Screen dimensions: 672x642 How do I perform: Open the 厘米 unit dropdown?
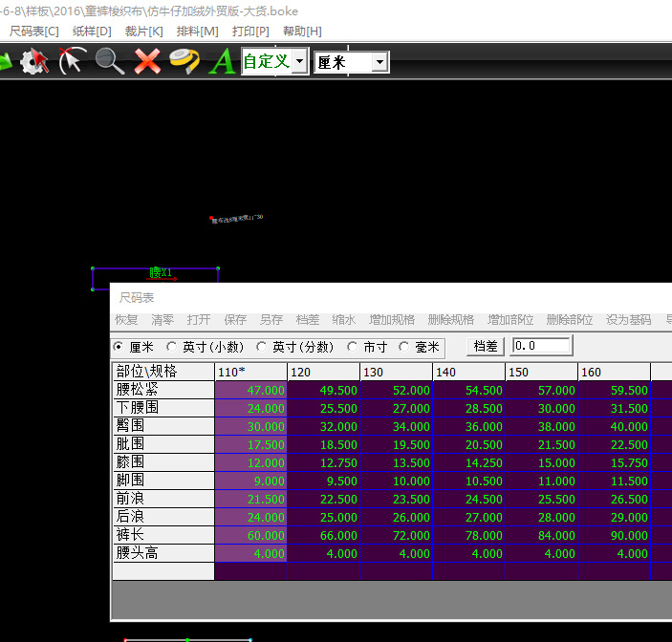click(379, 62)
